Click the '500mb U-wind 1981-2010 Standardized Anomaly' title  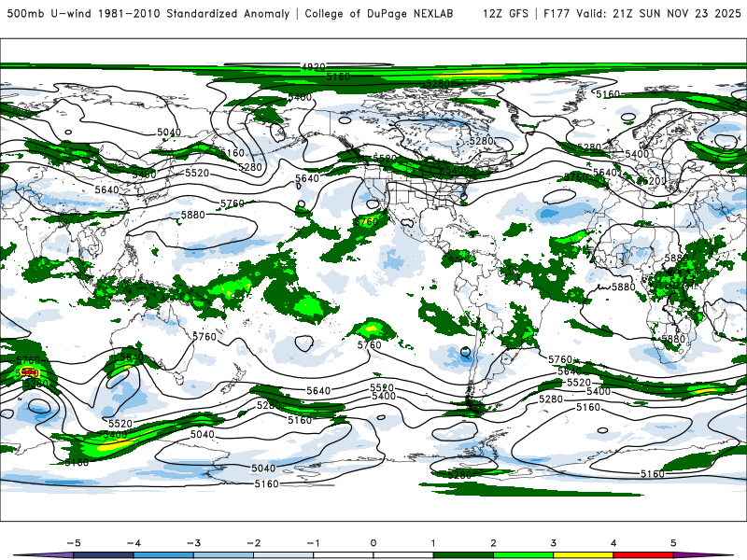[148, 13]
